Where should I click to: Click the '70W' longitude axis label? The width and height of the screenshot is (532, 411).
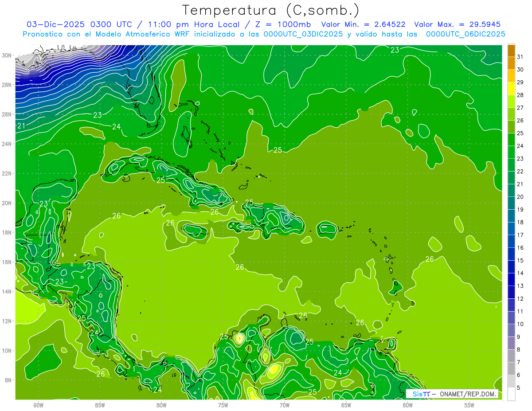click(x=285, y=405)
